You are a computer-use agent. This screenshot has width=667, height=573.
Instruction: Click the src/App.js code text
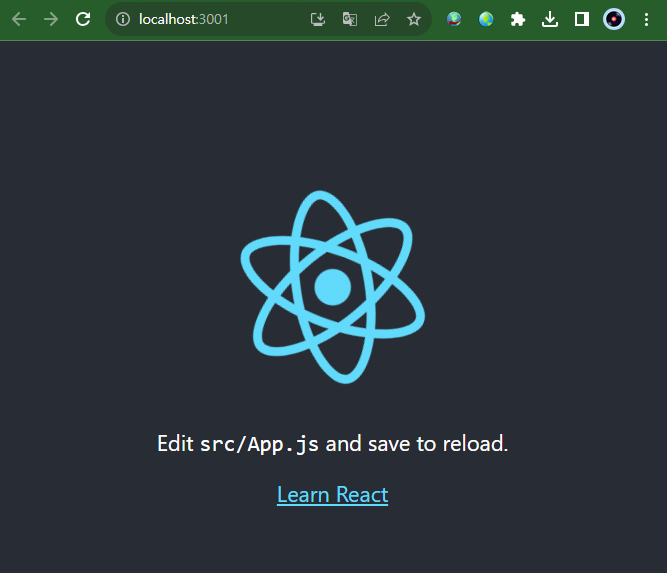click(259, 444)
